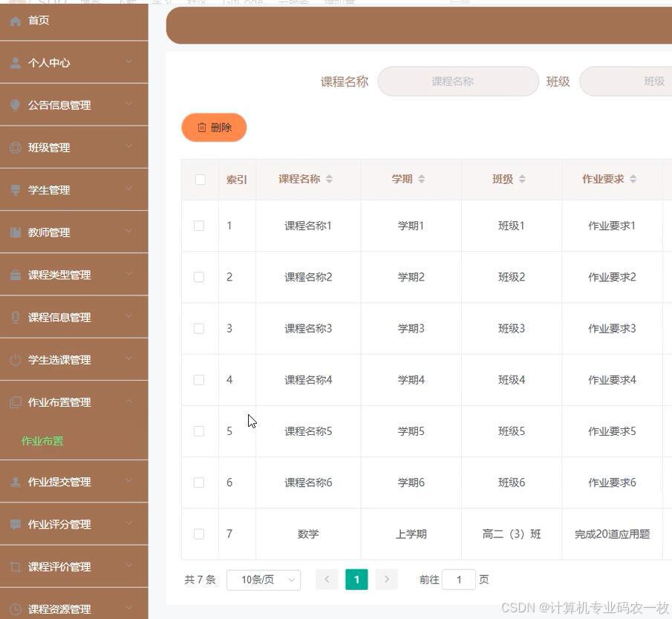Check the row 7 数学 checkbox

tap(199, 534)
